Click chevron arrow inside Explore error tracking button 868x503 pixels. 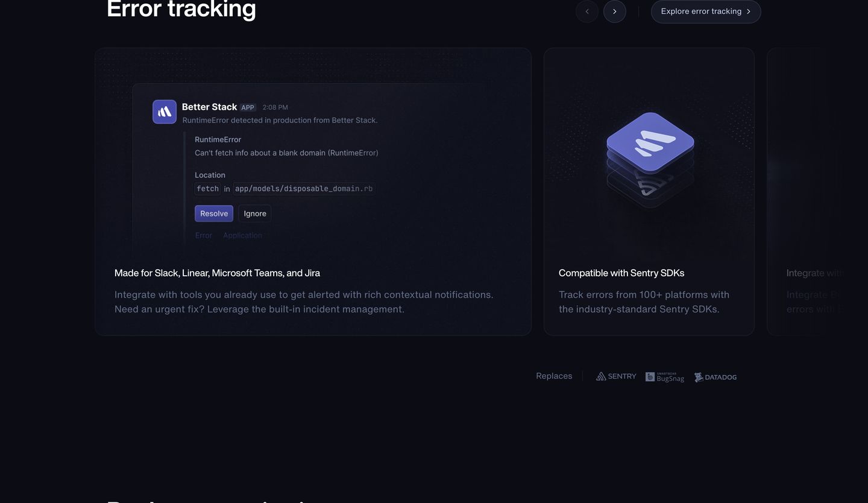[749, 11]
